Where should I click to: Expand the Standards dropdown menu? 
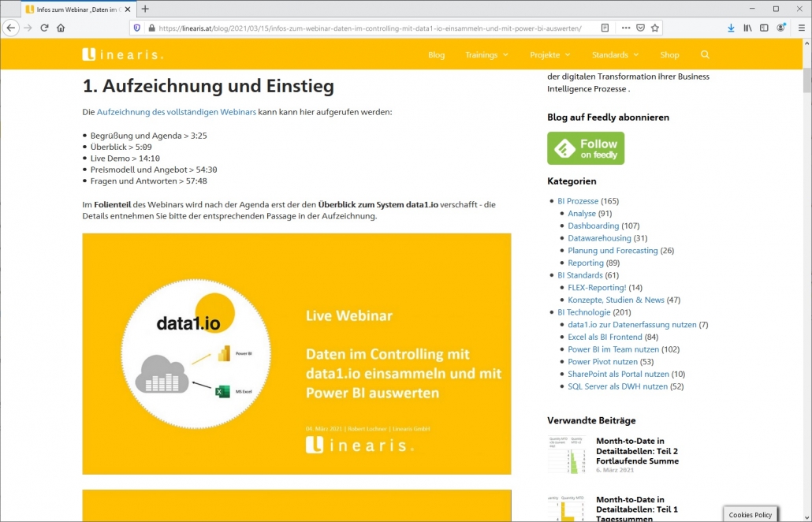[x=615, y=55]
